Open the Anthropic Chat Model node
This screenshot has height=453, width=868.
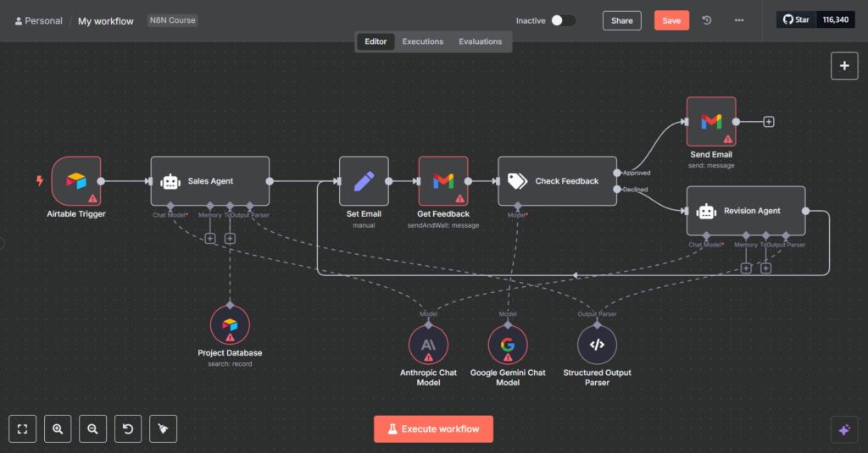428,345
